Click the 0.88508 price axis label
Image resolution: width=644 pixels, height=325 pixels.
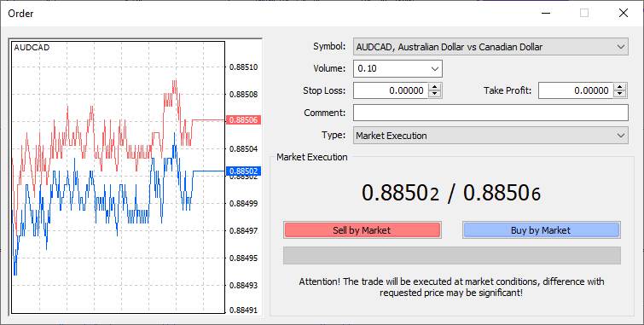pyautogui.click(x=244, y=94)
